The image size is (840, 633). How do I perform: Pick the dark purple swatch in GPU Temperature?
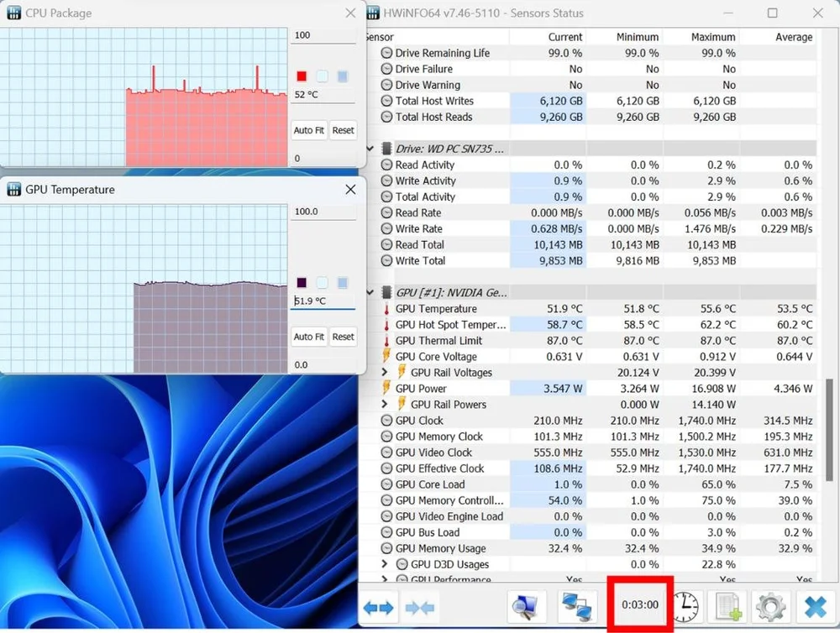(302, 282)
